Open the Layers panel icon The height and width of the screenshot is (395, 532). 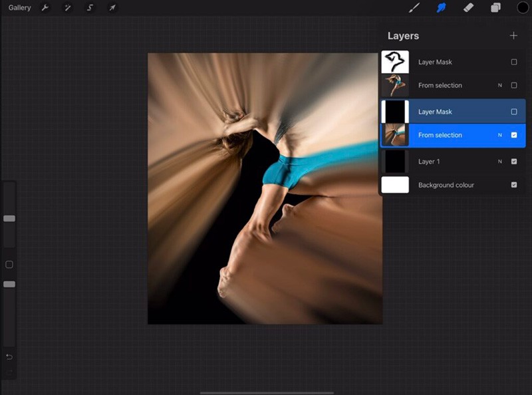(x=495, y=7)
